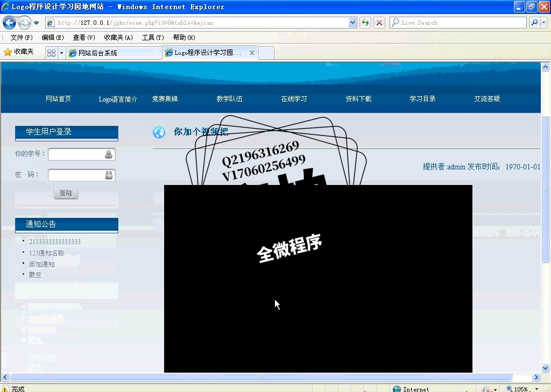Viewport: 551px width, 392px height.
Task: Click the vertical scrollbar up arrow
Action: pos(546,67)
